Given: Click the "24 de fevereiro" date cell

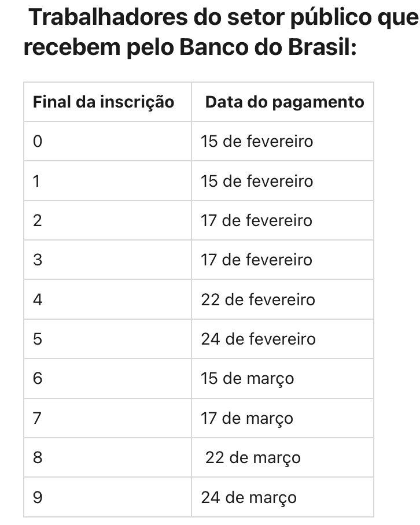Looking at the screenshot, I should point(258,339).
